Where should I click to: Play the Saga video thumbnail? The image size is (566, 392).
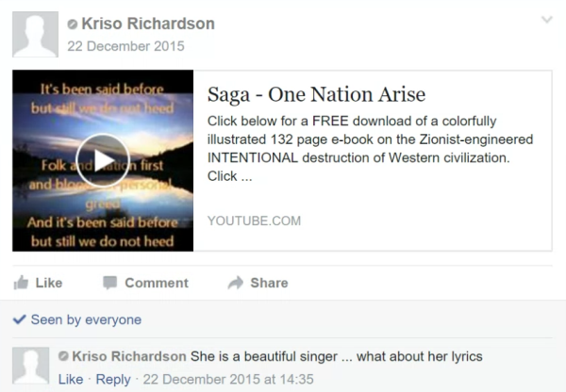(x=103, y=160)
